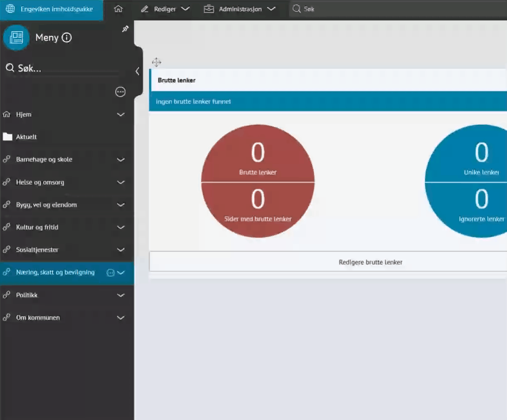Click the Redigere brutte lenker button

tap(370, 262)
